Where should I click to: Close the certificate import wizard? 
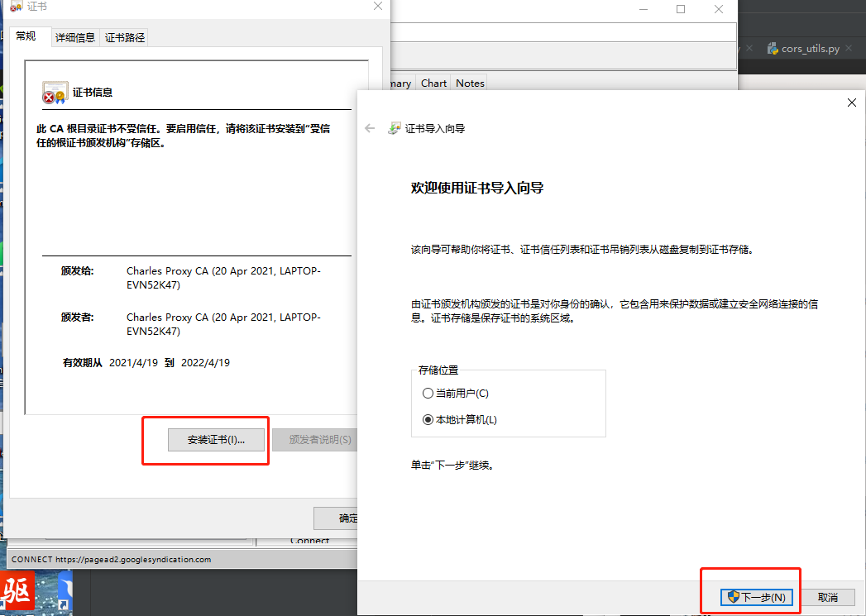click(x=852, y=103)
